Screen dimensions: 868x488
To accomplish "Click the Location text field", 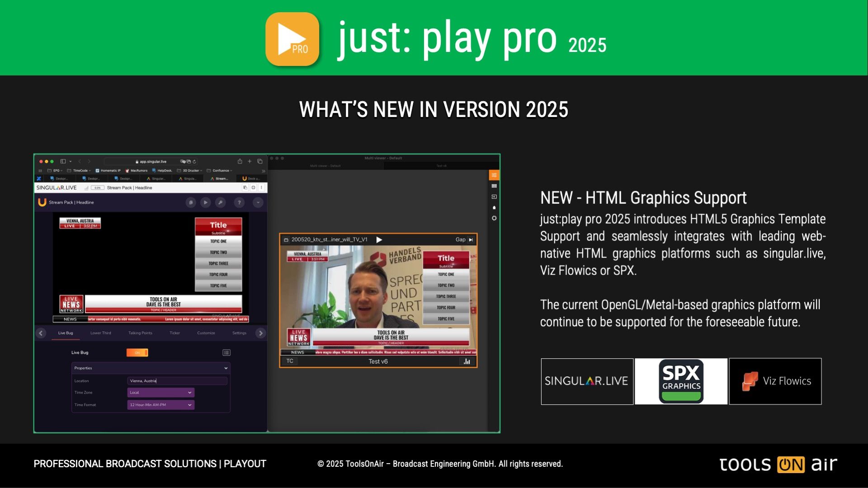I will 177,381.
